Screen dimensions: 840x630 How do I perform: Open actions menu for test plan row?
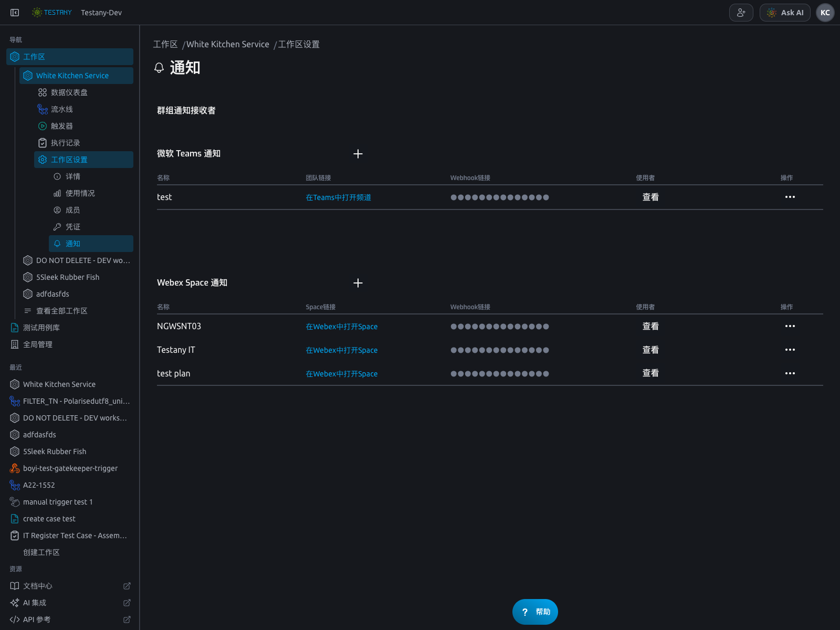pos(790,373)
